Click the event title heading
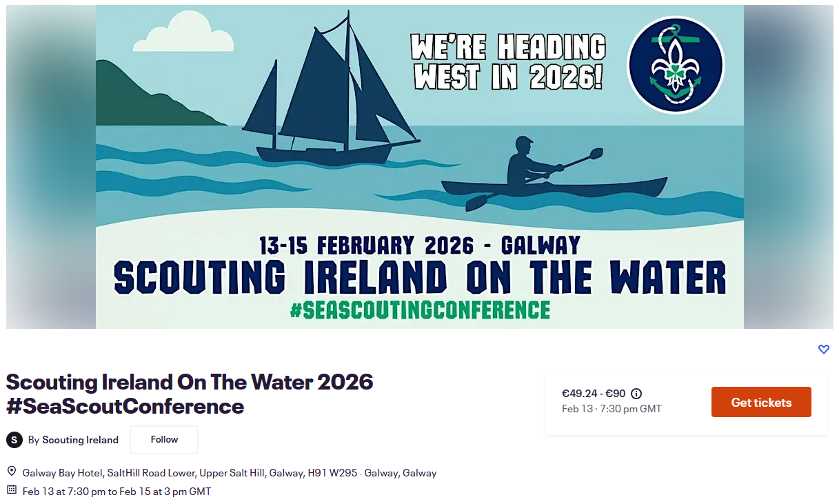This screenshot has height=504, width=839. click(190, 393)
